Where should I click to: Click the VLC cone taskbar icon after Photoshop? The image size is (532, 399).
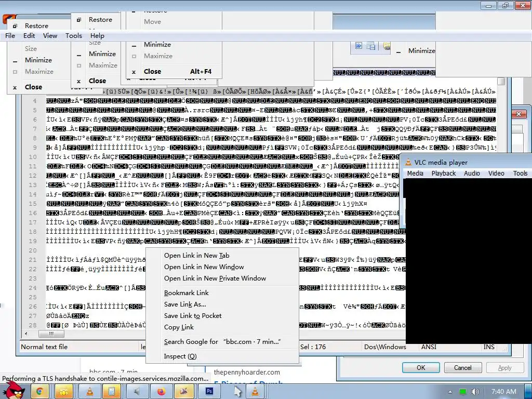tap(255, 392)
